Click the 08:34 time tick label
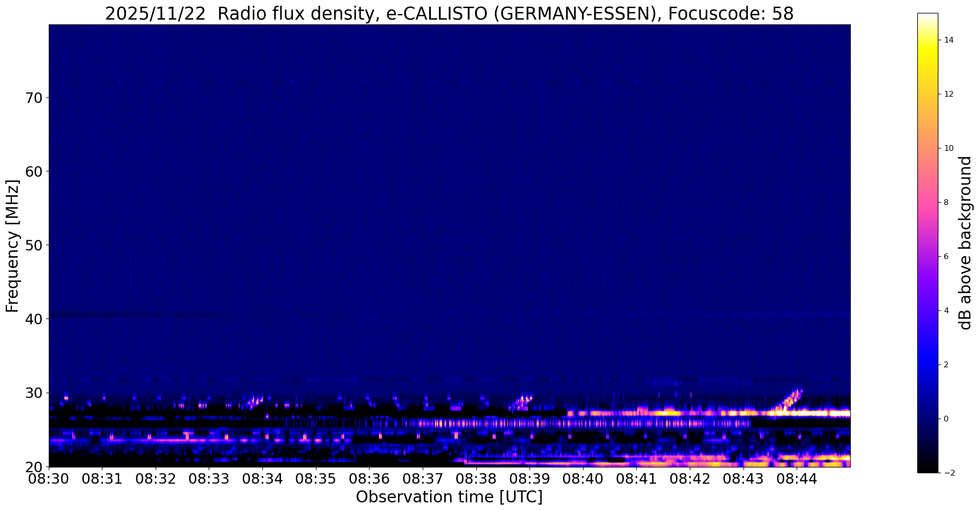 [x=262, y=479]
